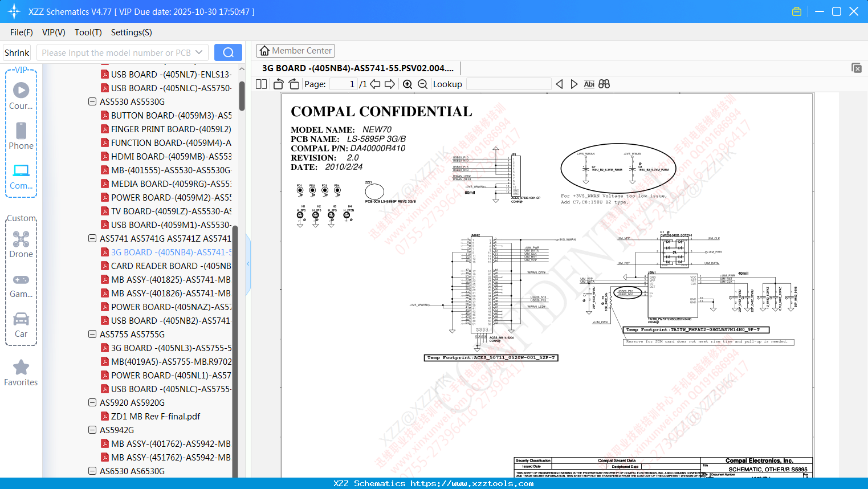Viewport: 868px width, 489px height.
Task: Open POWER BOARD -(4059M2) file
Action: (166, 197)
